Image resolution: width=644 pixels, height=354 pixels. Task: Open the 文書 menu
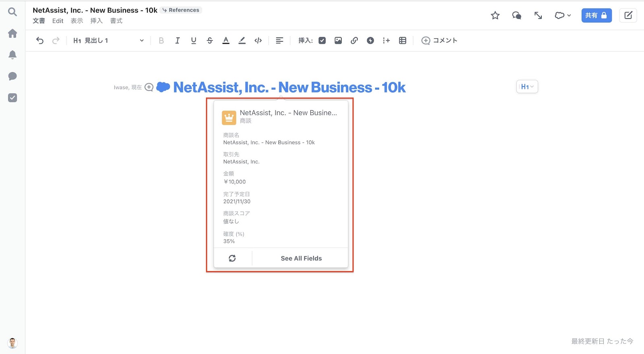click(x=39, y=21)
